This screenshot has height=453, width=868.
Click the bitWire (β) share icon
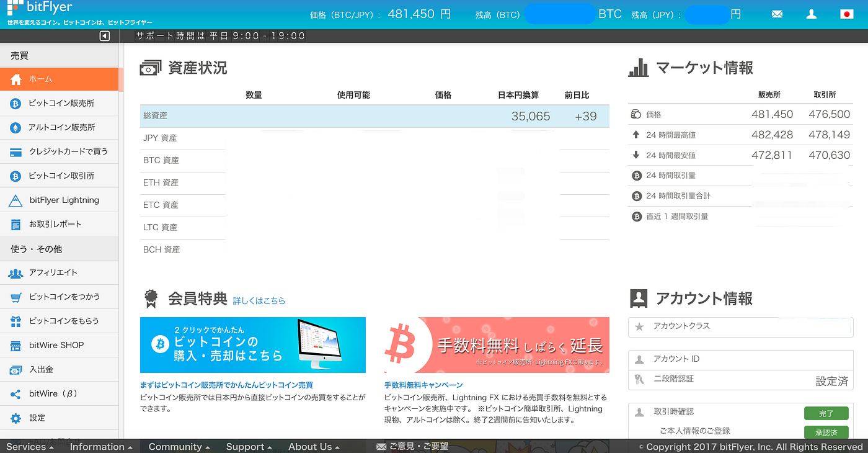(16, 393)
